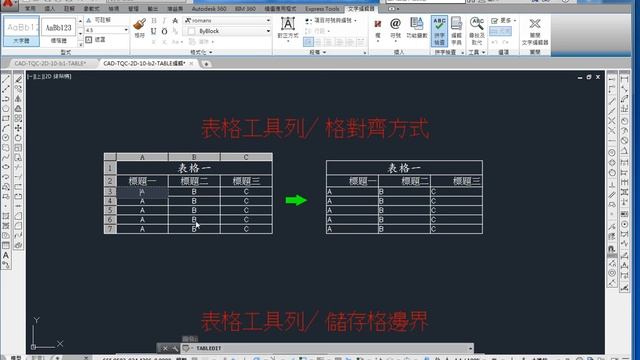Switch to the BIM 360 ribbon tab
The width and height of the screenshot is (640, 360).
click(x=245, y=9)
